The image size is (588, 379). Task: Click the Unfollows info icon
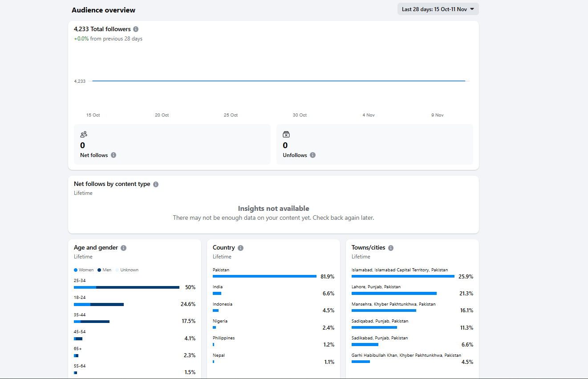pyautogui.click(x=312, y=155)
